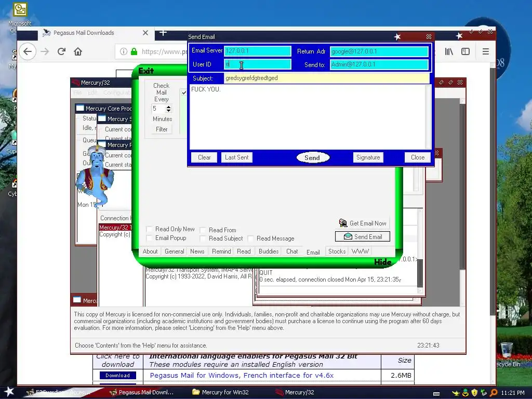This screenshot has width=532, height=399.
Task: Click the Exit label on green panel
Action: coord(146,71)
